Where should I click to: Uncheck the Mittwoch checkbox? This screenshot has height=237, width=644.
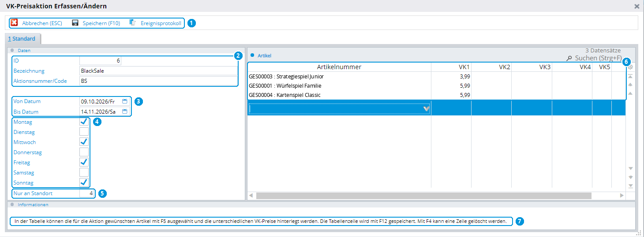(84, 142)
